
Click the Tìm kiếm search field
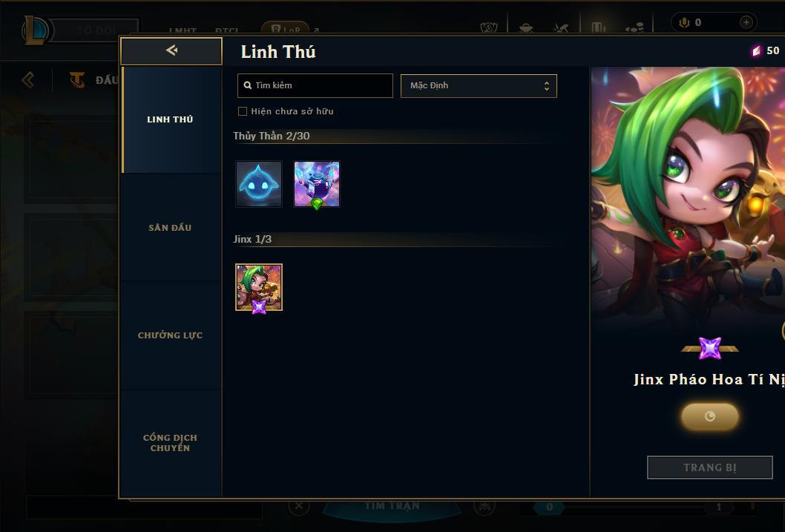click(x=315, y=85)
